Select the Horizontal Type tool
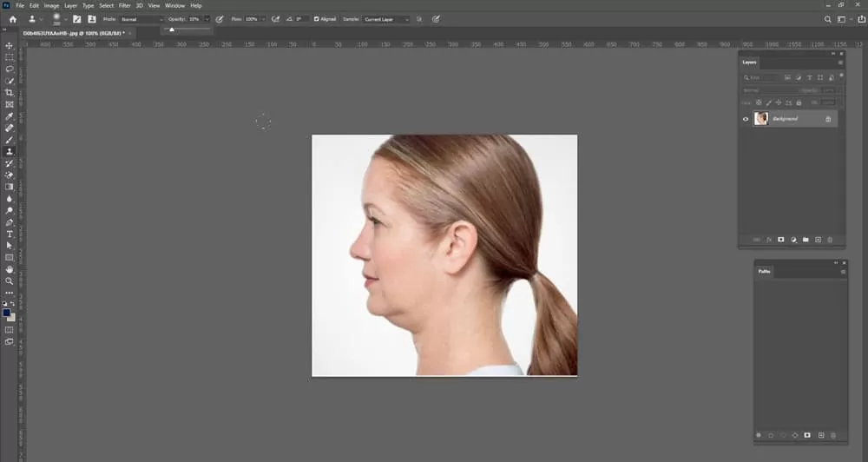Screen dimensions: 868x462 (9, 234)
